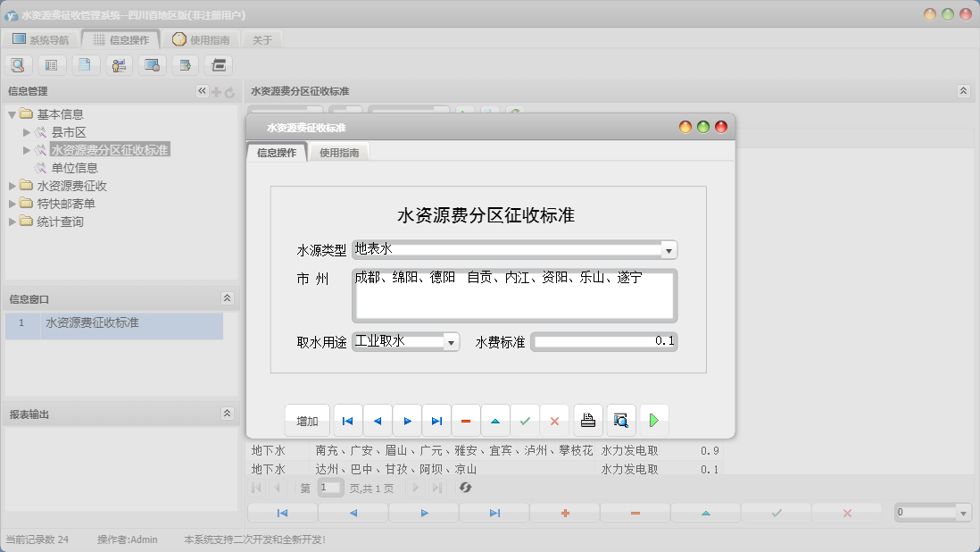Run query with the green play icon
The width and height of the screenshot is (980, 552).
[x=653, y=420]
